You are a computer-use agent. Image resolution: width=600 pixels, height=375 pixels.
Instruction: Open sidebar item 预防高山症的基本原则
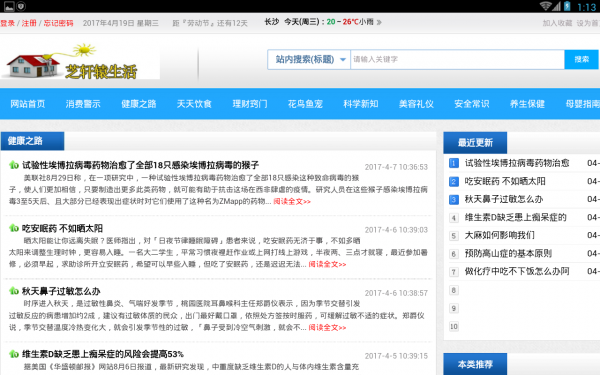[x=508, y=254]
